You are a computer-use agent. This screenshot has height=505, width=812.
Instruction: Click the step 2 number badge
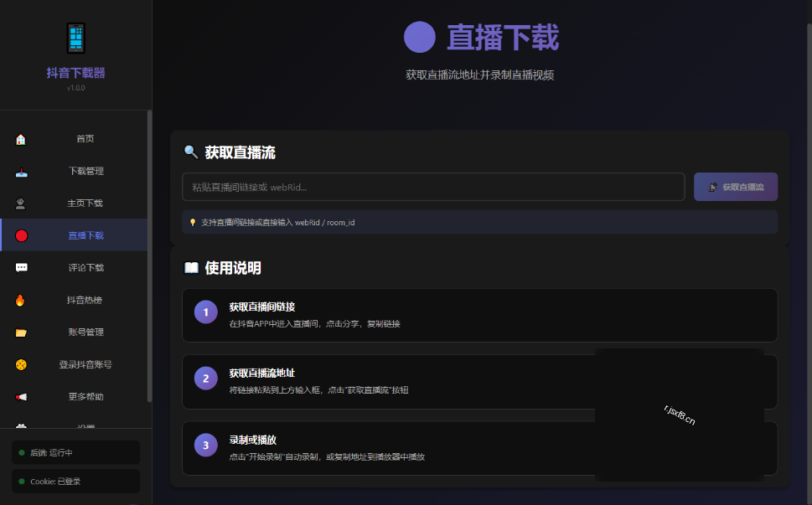(x=205, y=379)
